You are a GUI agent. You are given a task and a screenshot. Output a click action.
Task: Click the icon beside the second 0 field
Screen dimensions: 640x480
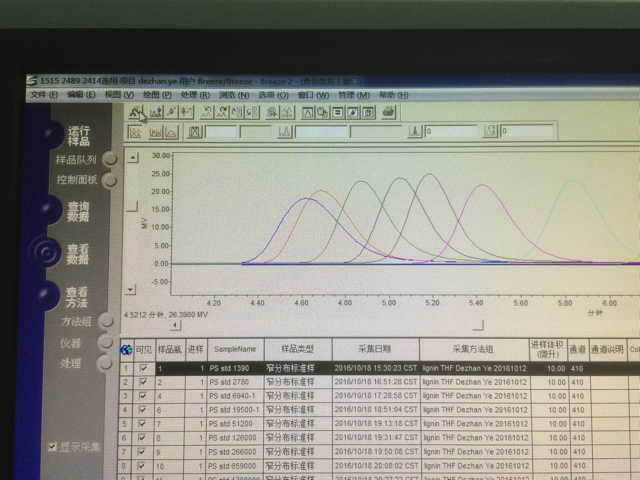(490, 131)
